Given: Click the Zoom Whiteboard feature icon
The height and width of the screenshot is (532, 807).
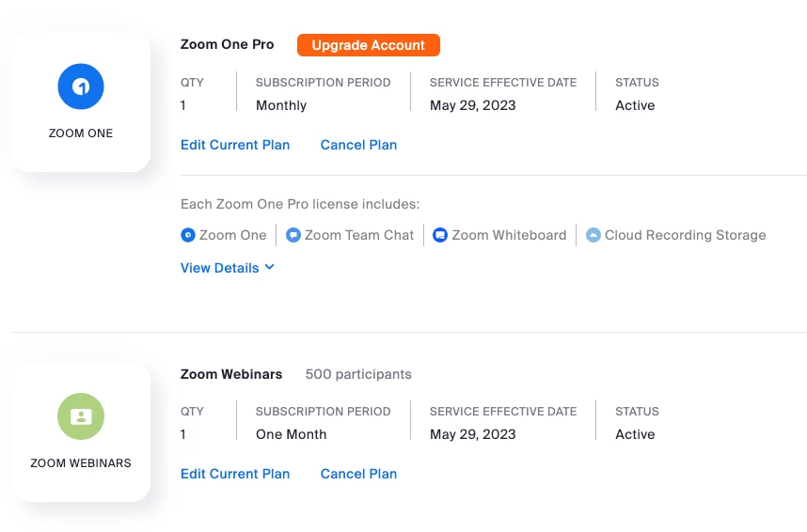Looking at the screenshot, I should pos(440,235).
